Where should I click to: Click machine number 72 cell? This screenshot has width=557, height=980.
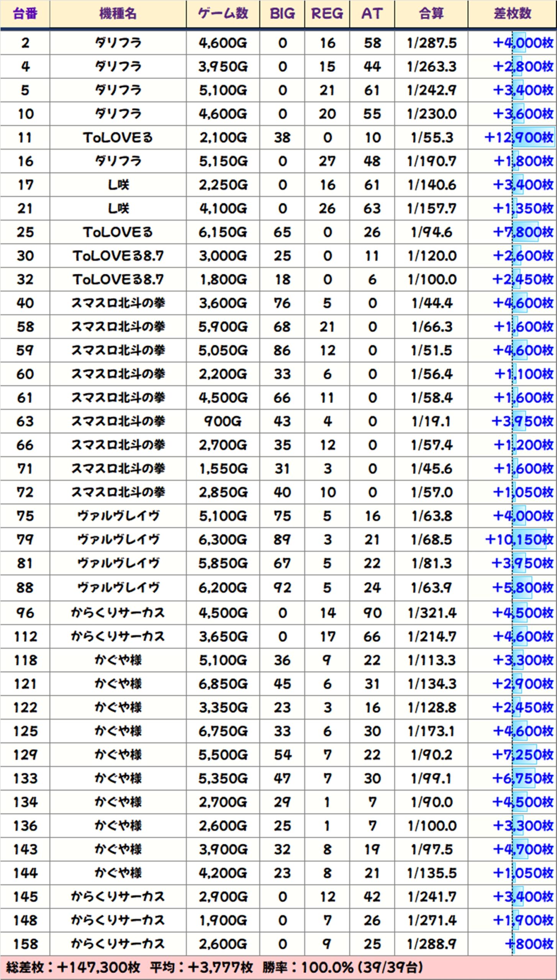pos(25,492)
